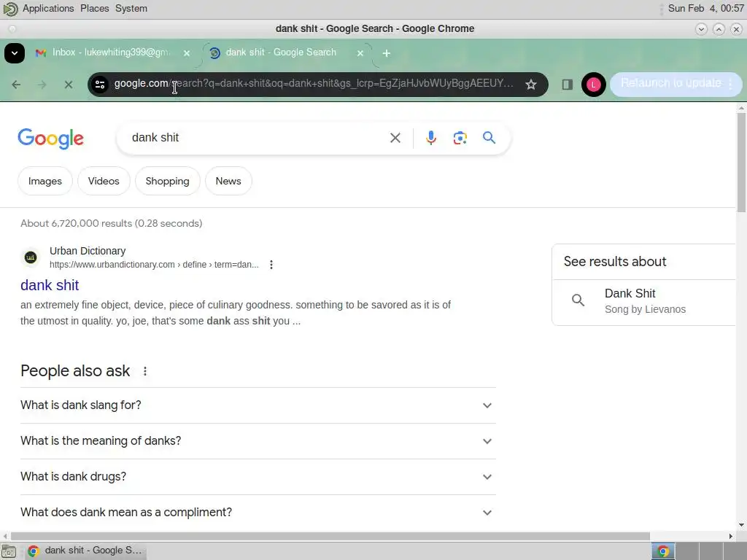Screen dimensions: 747x560
Task: Expand 'What is the meaning of danks?'
Action: click(x=258, y=441)
